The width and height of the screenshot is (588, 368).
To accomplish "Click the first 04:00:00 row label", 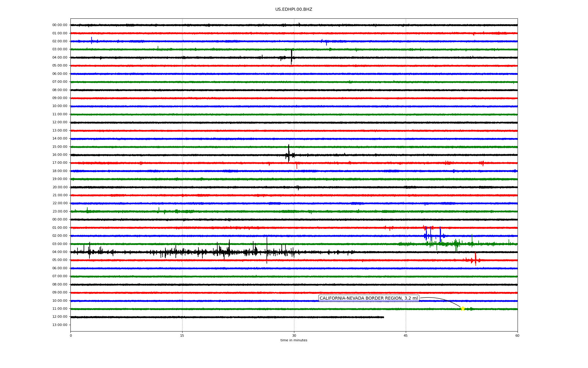I will coord(60,57).
